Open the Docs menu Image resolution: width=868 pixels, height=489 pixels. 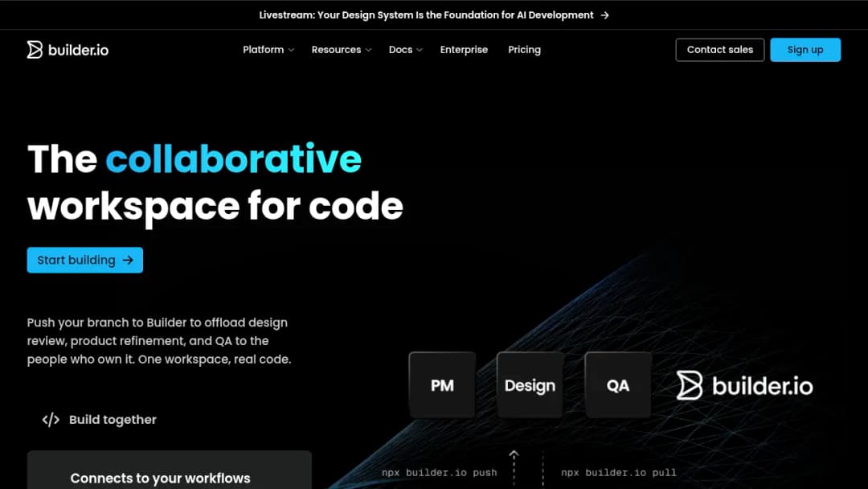(406, 50)
